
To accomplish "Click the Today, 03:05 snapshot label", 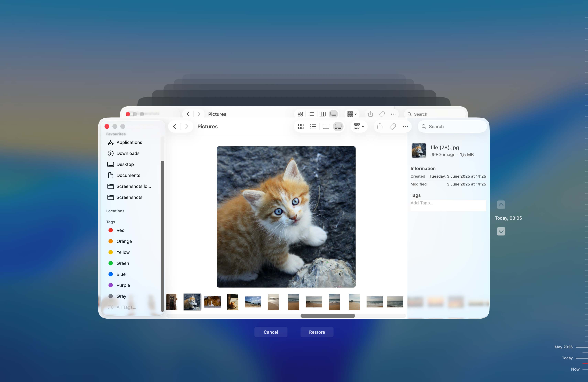I will click(508, 218).
